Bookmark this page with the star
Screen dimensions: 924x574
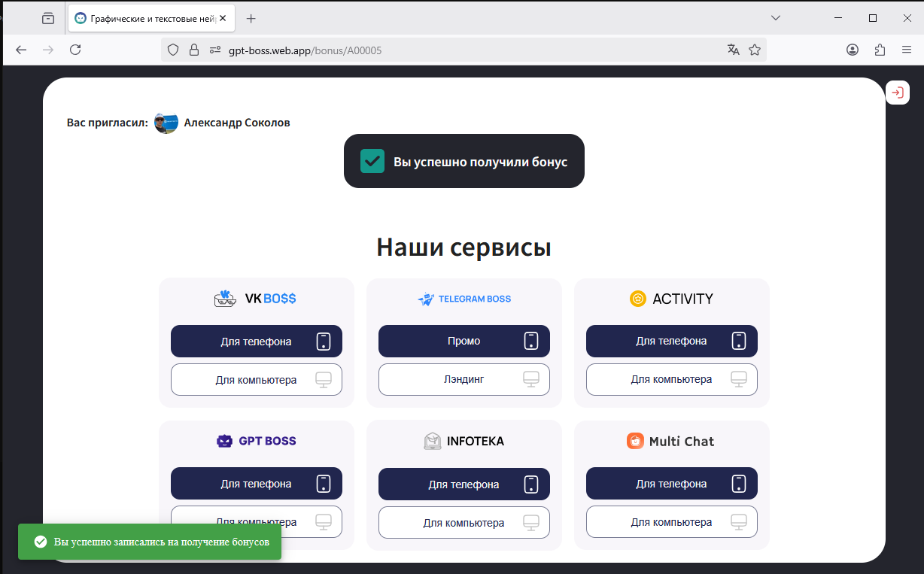click(755, 50)
